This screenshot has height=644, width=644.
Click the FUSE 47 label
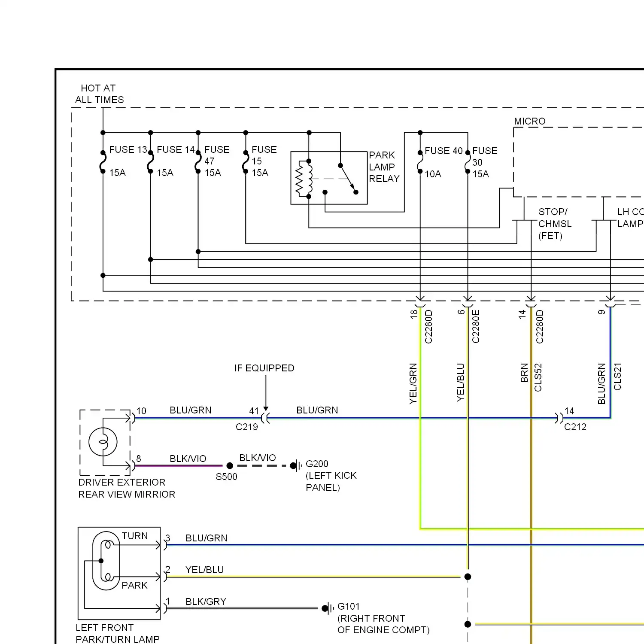(x=217, y=155)
